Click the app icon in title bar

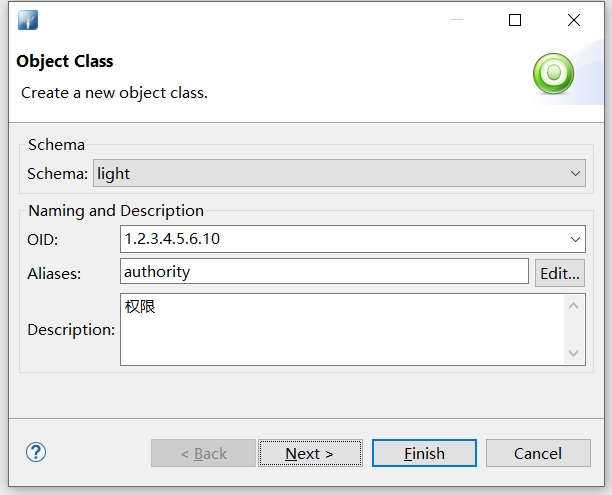[27, 20]
